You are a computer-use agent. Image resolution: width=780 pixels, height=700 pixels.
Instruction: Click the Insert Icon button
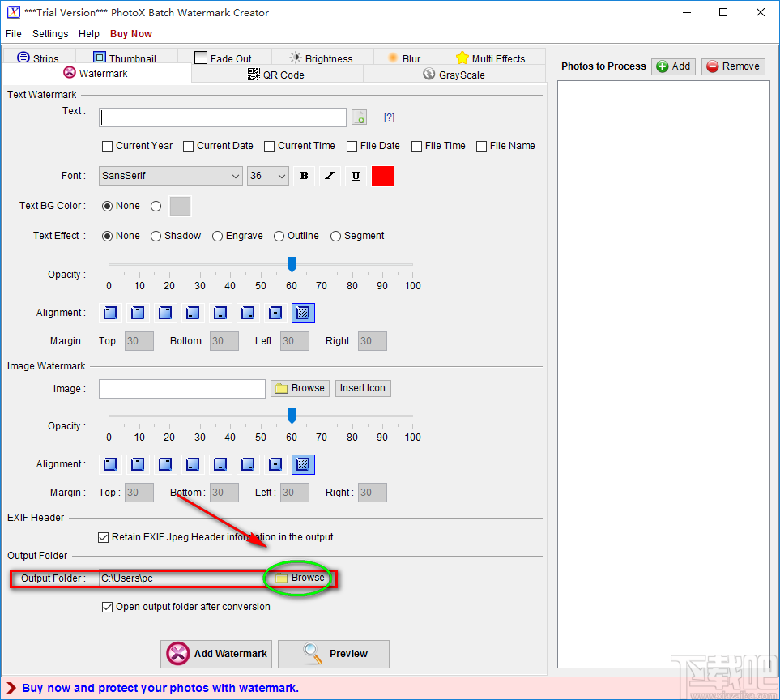(x=363, y=388)
